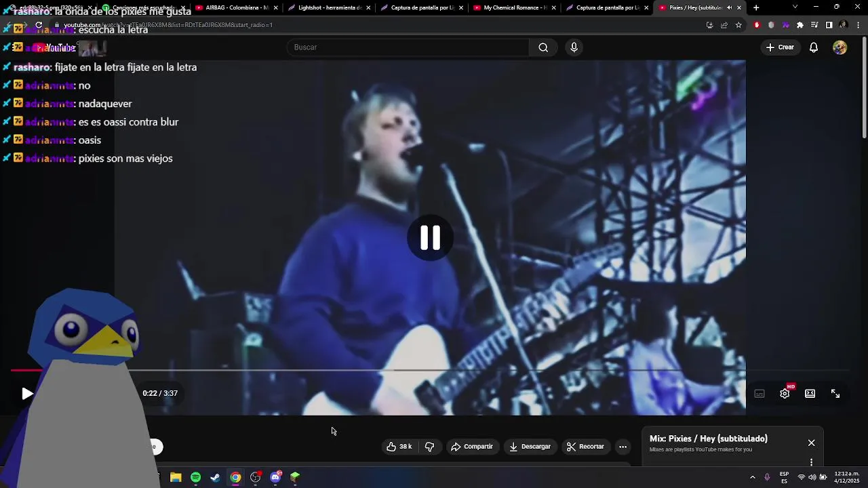Open Chrome tab search chevron
868x488 pixels.
click(795, 7)
